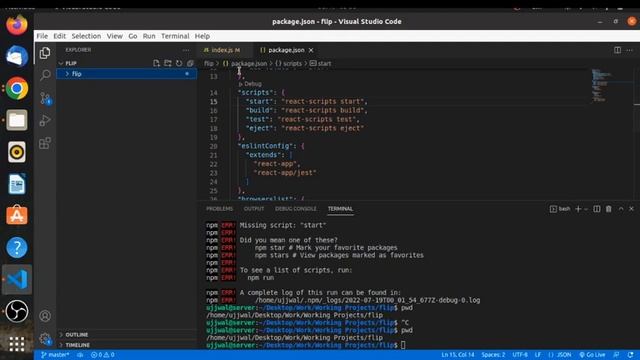Open the File menu
The height and width of the screenshot is (360, 640).
click(x=42, y=36)
